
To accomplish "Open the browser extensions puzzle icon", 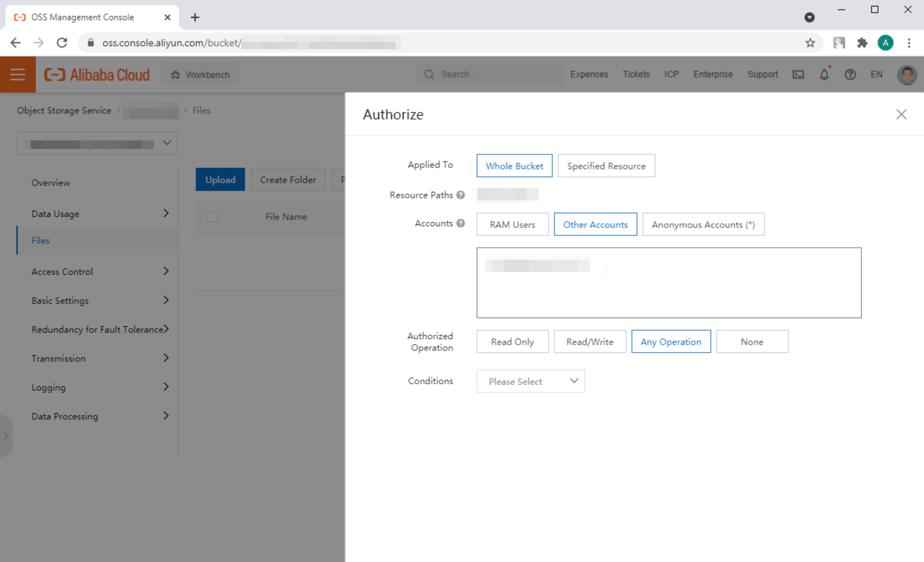I will pos(862,43).
